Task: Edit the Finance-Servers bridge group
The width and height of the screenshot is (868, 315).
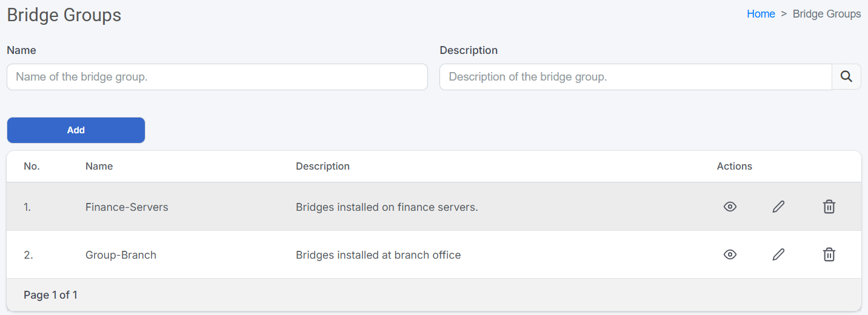Action: coord(778,207)
